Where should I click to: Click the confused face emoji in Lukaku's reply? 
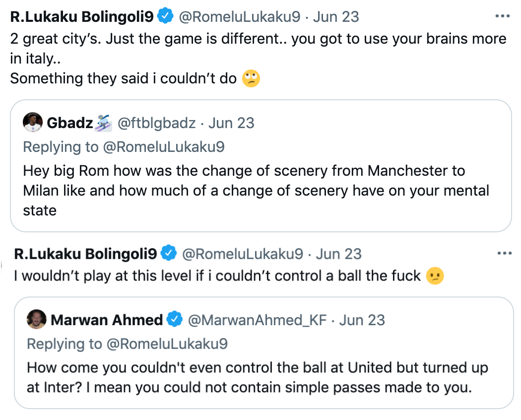pyautogui.click(x=435, y=276)
